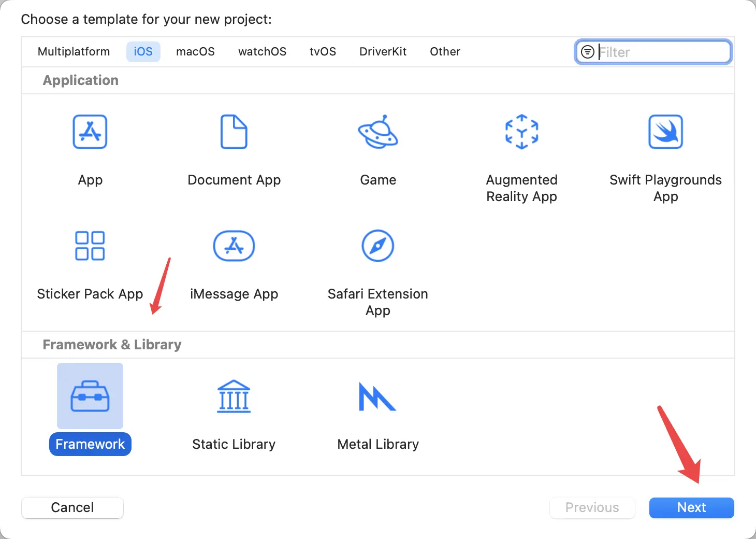Open the macOS platform tab
The image size is (756, 539).
tap(195, 52)
